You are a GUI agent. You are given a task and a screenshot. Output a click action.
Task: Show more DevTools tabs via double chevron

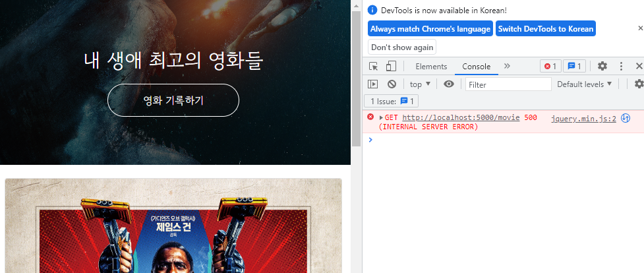click(507, 66)
